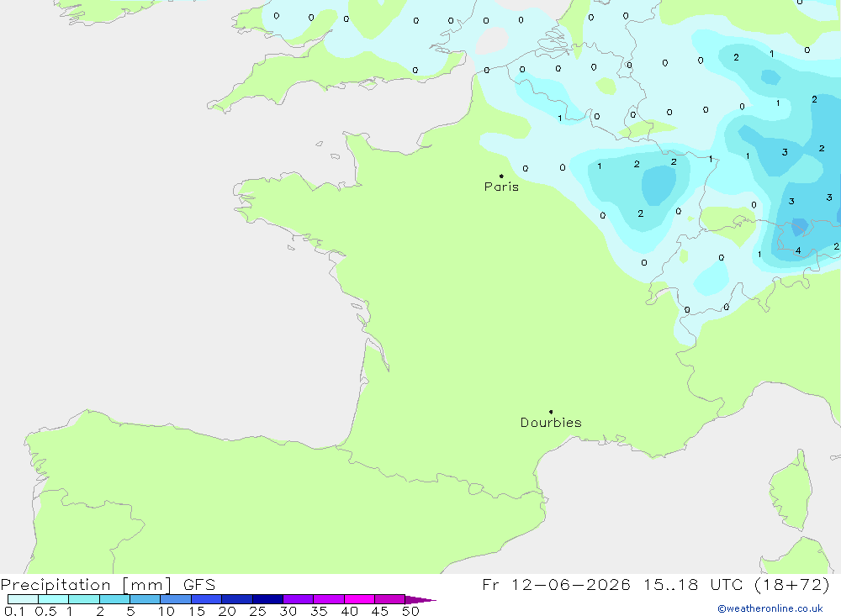
Task: Click the (18+72) forecast run label
Action: [791, 585]
